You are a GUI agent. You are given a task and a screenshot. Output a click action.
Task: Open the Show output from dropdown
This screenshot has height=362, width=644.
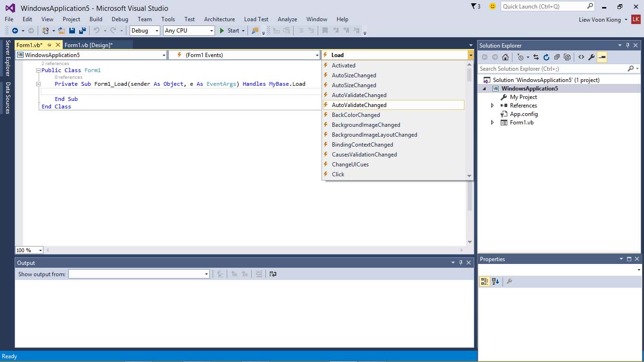[x=139, y=274]
